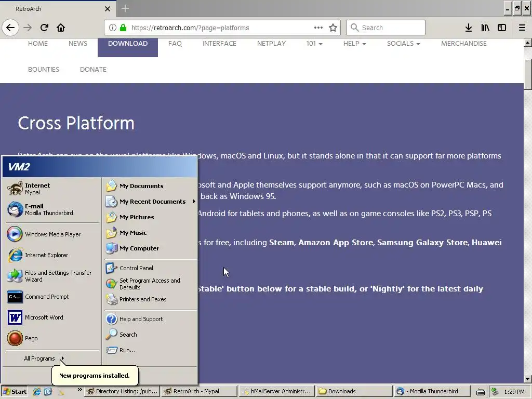The height and width of the screenshot is (399, 532).
Task: Click page scrollbar down arrow
Action: (528, 379)
